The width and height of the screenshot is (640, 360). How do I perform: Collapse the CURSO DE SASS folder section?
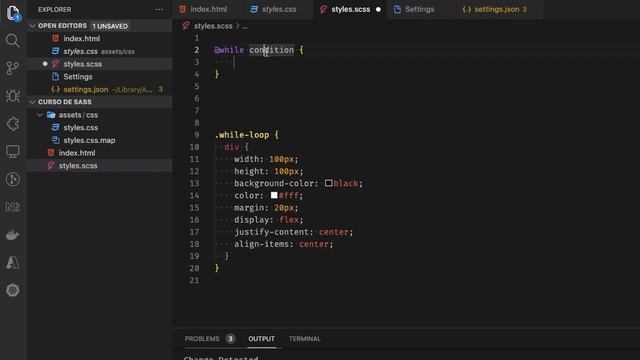click(32, 102)
